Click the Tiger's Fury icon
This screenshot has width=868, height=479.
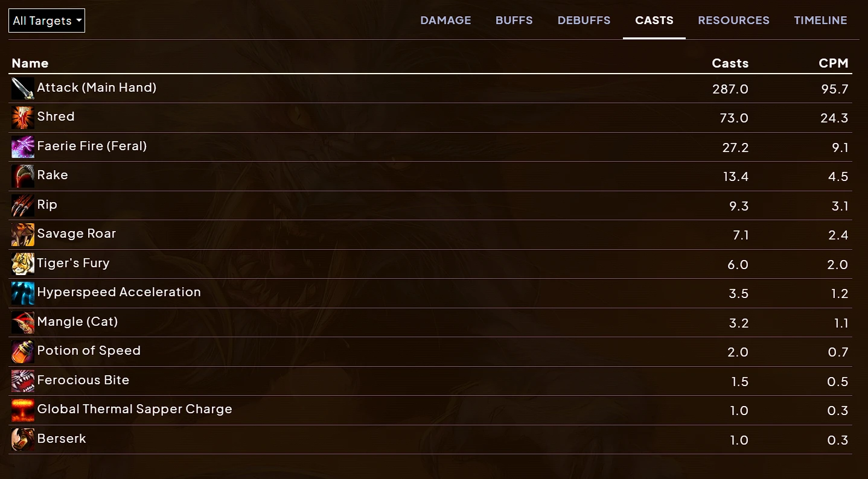pyautogui.click(x=23, y=264)
